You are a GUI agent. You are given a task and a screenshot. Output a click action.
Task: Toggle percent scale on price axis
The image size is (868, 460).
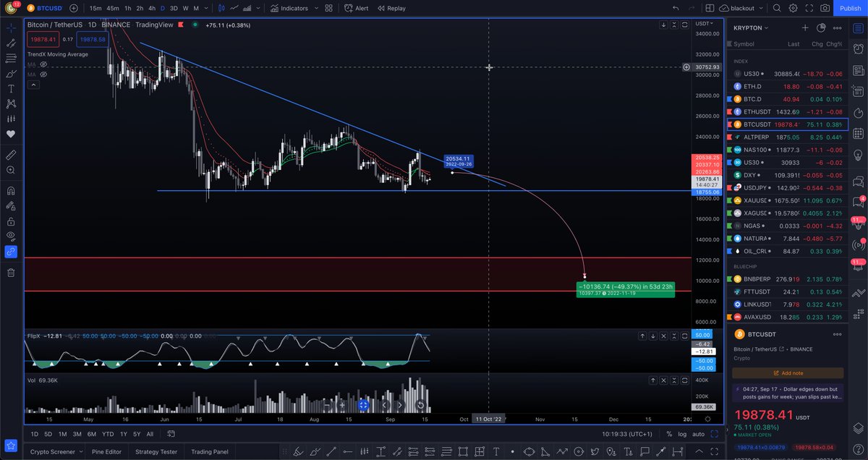[669, 434]
